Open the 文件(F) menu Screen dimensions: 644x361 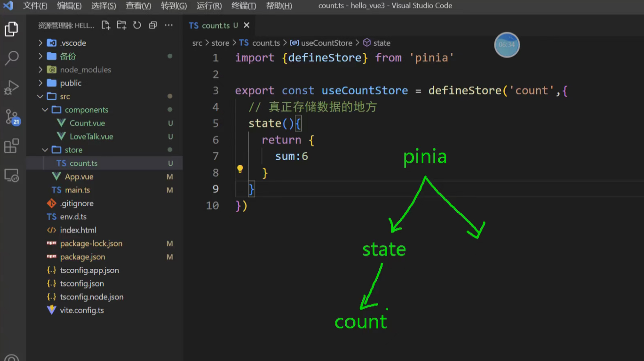(x=35, y=6)
